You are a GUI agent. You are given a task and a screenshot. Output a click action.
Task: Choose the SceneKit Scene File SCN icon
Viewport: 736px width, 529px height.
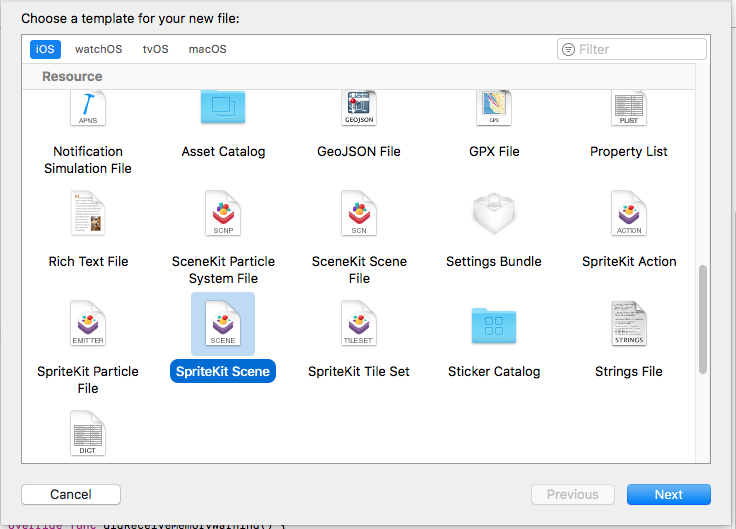pyautogui.click(x=359, y=213)
